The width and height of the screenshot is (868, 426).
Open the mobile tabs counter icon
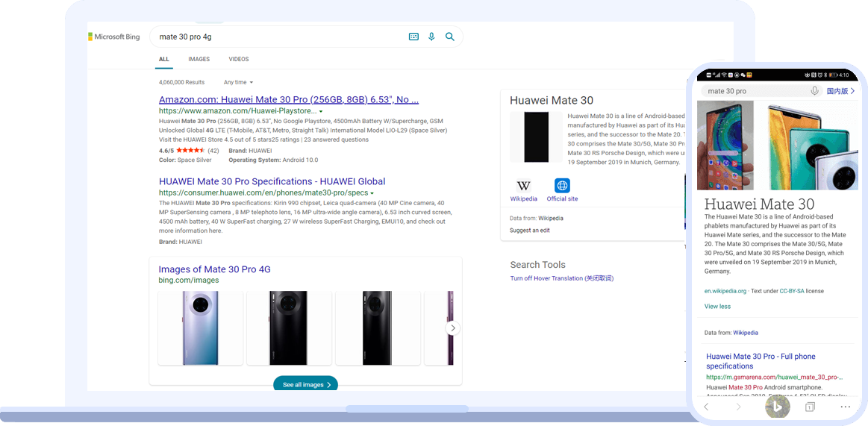pos(810,407)
